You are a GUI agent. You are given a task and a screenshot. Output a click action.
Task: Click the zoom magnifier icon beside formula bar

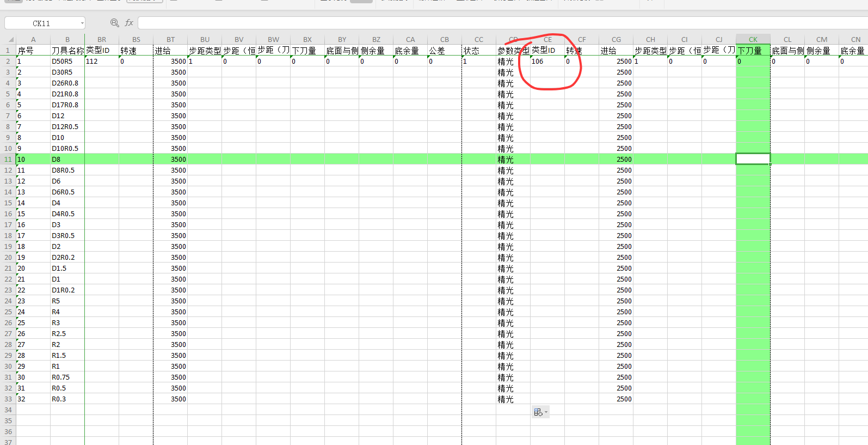114,23
